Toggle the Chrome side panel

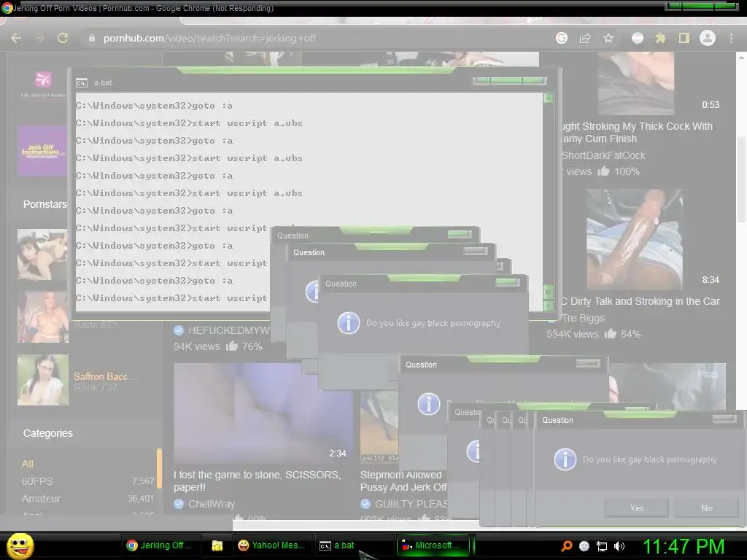point(684,38)
